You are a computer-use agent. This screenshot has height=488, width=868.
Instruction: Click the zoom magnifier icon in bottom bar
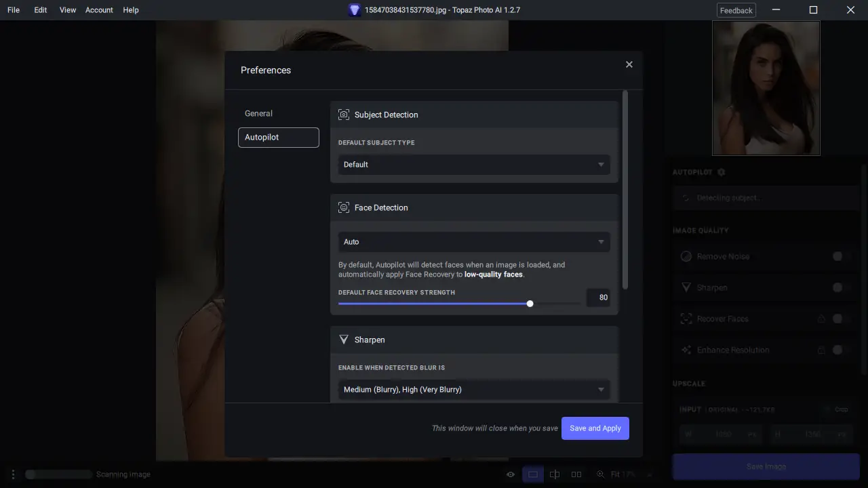[600, 474]
